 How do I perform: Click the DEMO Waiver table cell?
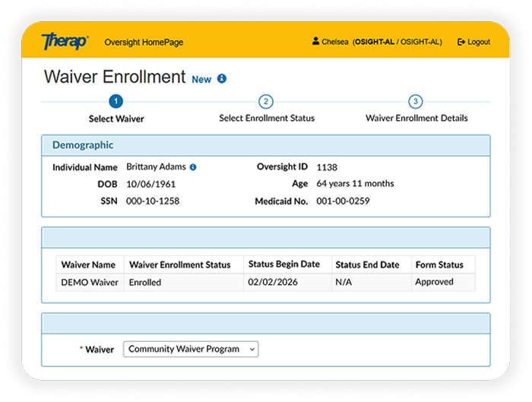pyautogui.click(x=90, y=282)
